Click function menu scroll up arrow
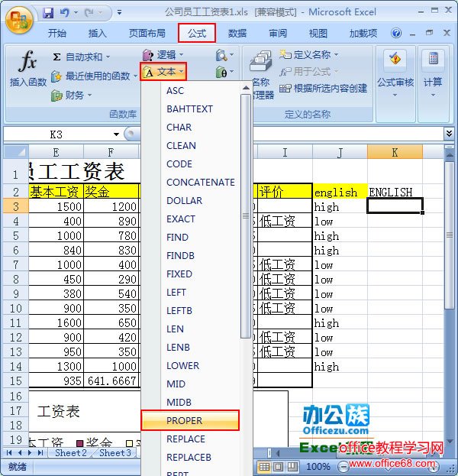This screenshot has width=458, height=476. [x=246, y=88]
